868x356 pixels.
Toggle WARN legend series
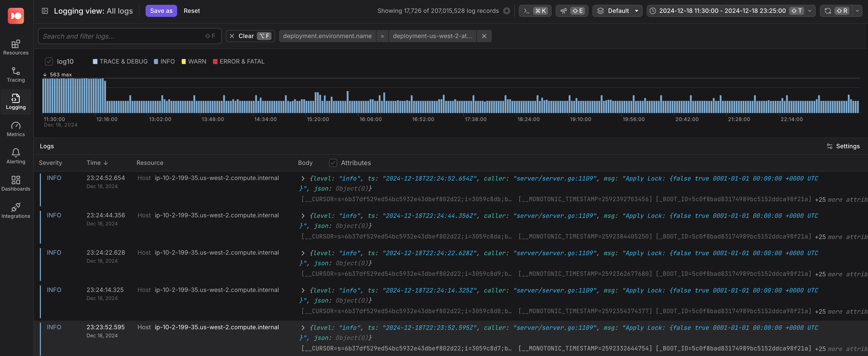tap(194, 61)
